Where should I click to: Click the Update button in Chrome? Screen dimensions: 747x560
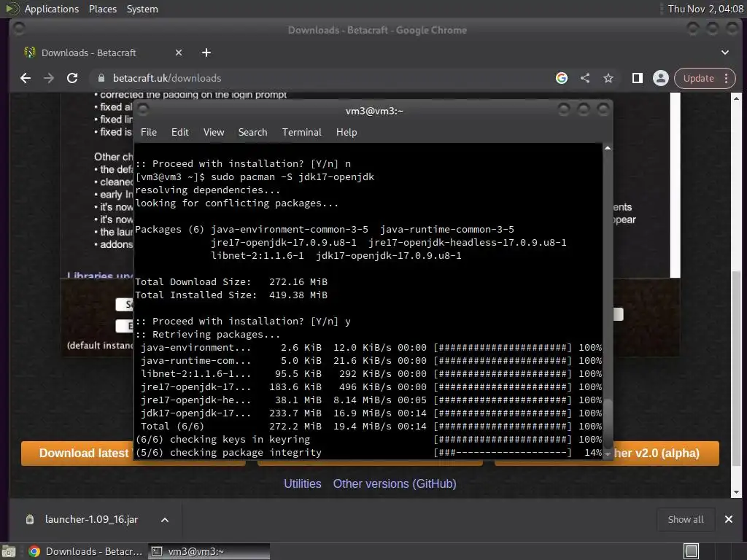tap(698, 78)
